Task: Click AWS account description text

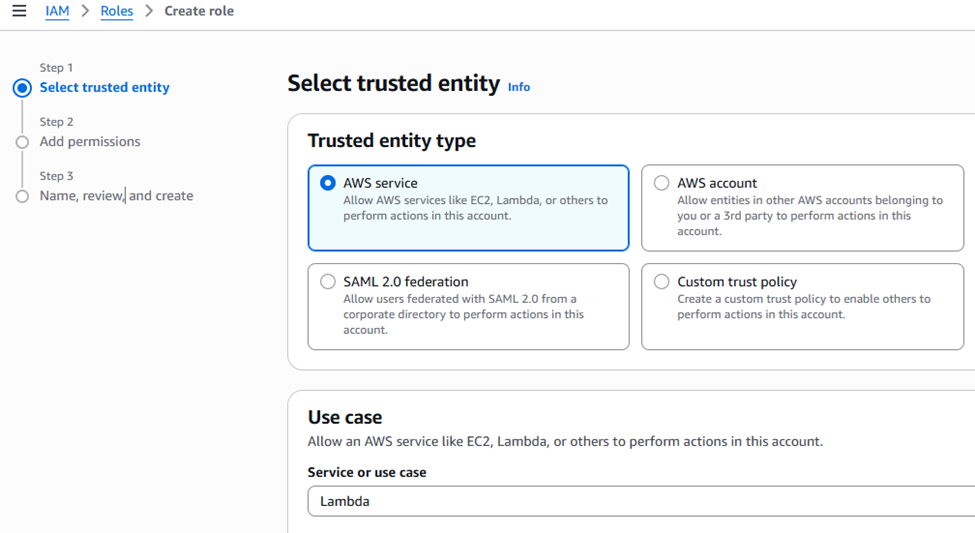Action: click(810, 216)
